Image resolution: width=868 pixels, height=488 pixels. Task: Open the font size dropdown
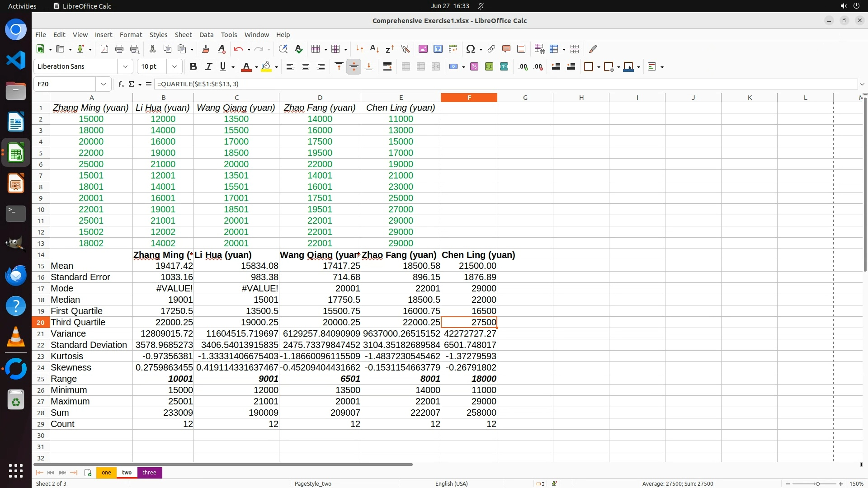click(175, 66)
